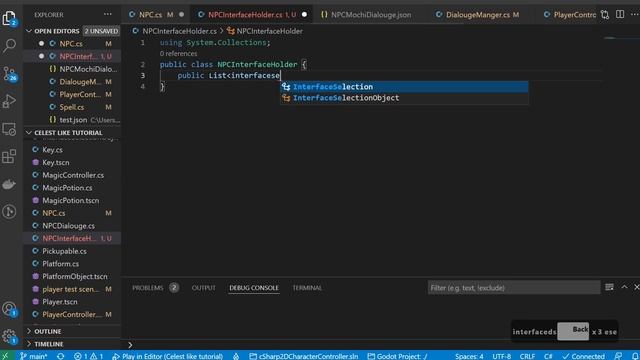This screenshot has width=640, height=360.
Task: Click the debug console filter field
Action: (513, 288)
